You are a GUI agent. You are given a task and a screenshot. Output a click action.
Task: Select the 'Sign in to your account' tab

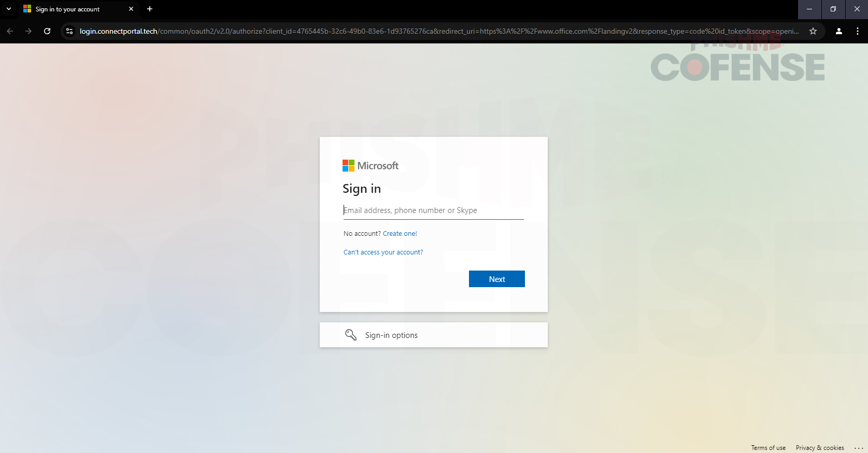[78, 9]
